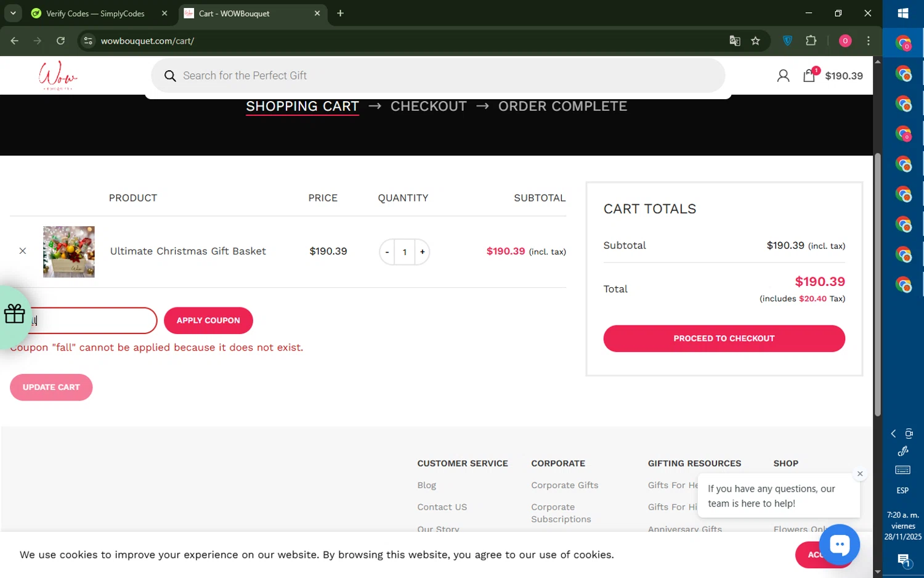Open the Chrome profile avatar
The width and height of the screenshot is (924, 578).
pos(845,41)
